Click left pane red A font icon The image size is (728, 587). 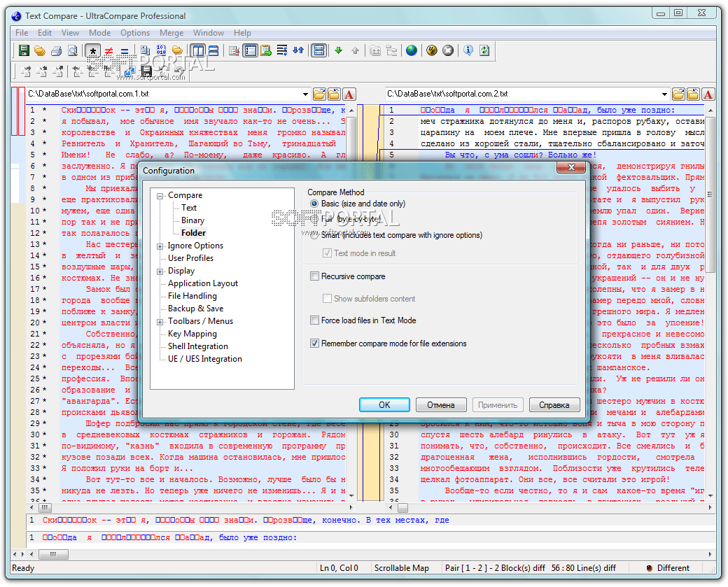click(349, 94)
